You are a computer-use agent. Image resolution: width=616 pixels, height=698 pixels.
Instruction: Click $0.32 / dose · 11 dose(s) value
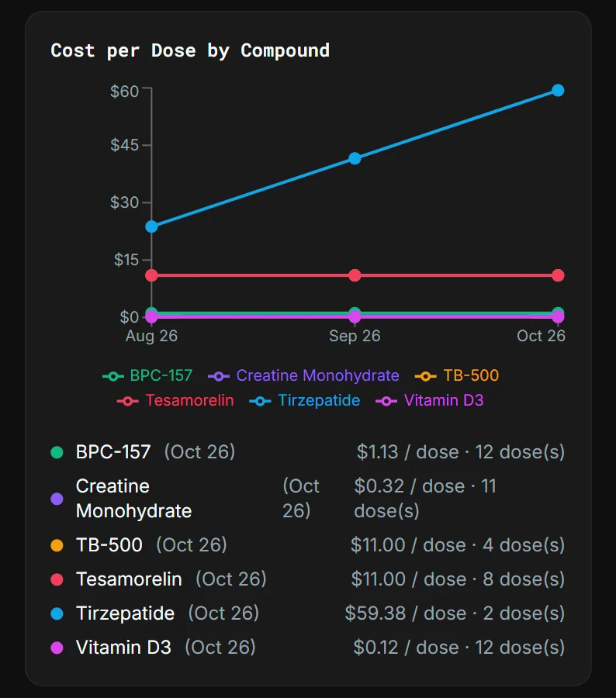(425, 499)
